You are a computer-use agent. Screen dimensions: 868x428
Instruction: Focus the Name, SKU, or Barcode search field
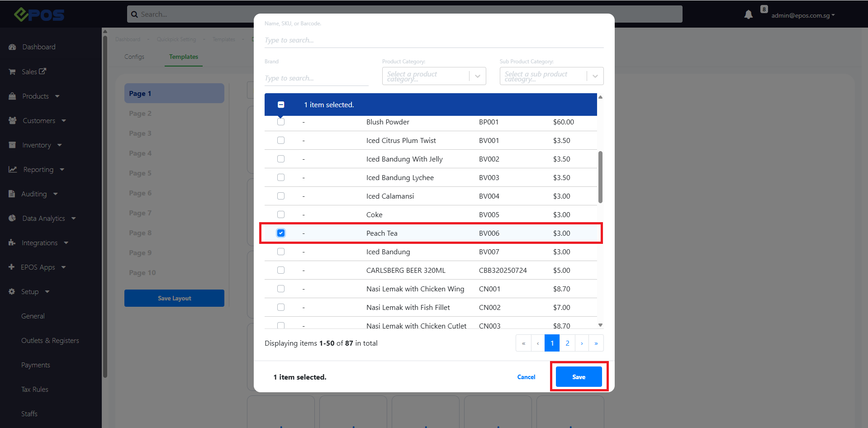click(x=434, y=40)
